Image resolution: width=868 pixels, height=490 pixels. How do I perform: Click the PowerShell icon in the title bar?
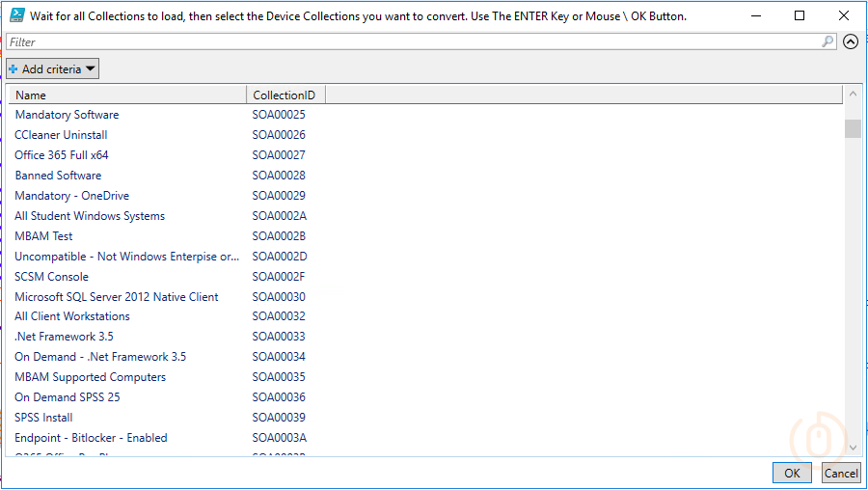click(x=16, y=16)
